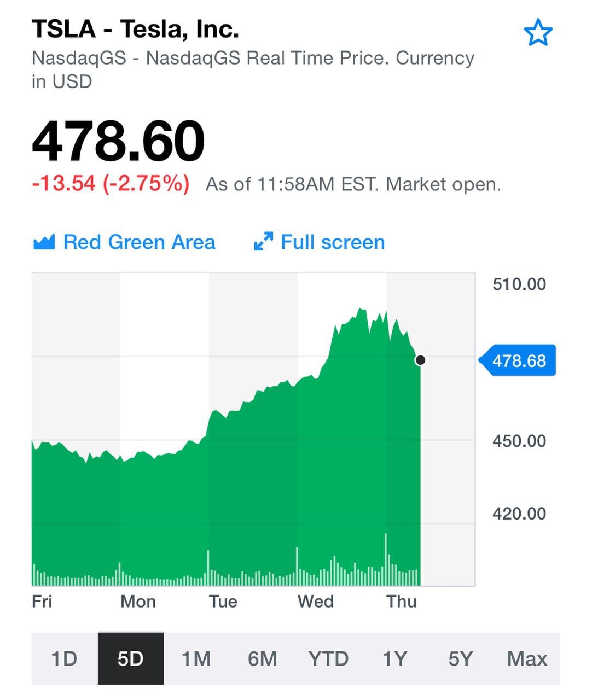This screenshot has height=700, width=592.
Task: Tap the star icon to favorite TSLA
Action: click(x=538, y=32)
